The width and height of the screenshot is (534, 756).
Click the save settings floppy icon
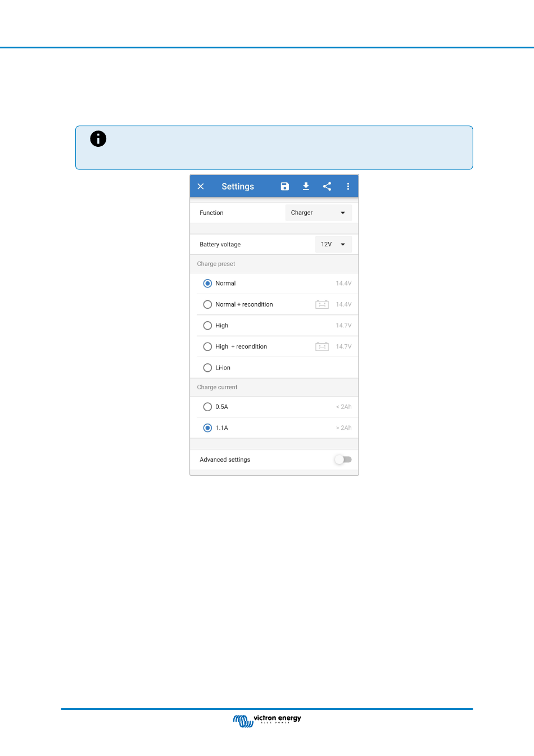285,186
